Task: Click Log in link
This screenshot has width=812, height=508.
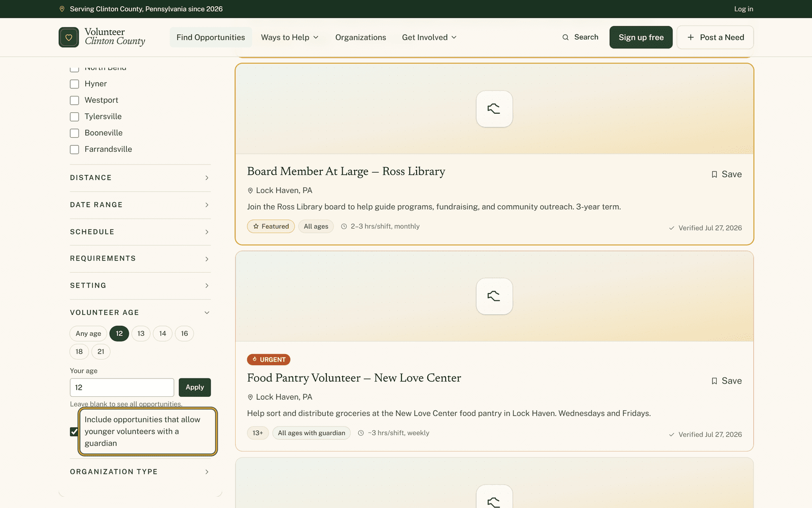Action: point(743,9)
